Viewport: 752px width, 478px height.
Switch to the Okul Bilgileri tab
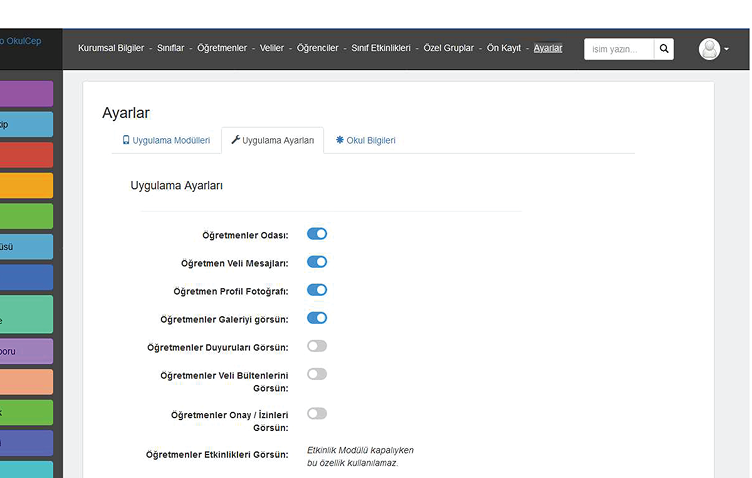(366, 140)
